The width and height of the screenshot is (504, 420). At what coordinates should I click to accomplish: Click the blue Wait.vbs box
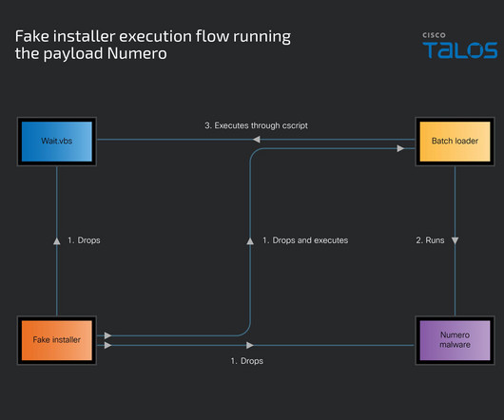tap(56, 142)
